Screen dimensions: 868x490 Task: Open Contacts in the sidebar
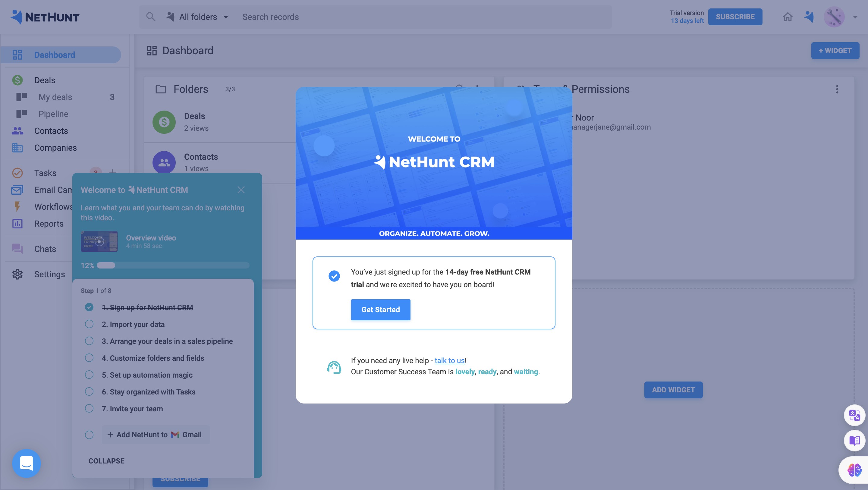tap(51, 131)
